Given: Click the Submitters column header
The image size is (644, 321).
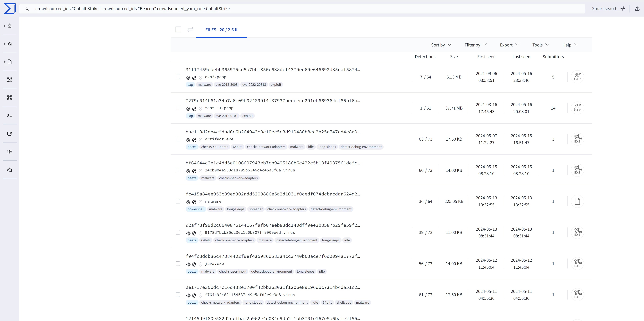Looking at the screenshot, I should pyautogui.click(x=553, y=57).
